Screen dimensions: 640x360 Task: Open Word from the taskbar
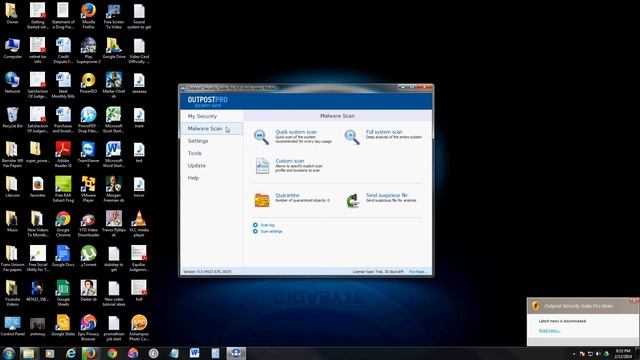pyautogui.click(x=194, y=353)
